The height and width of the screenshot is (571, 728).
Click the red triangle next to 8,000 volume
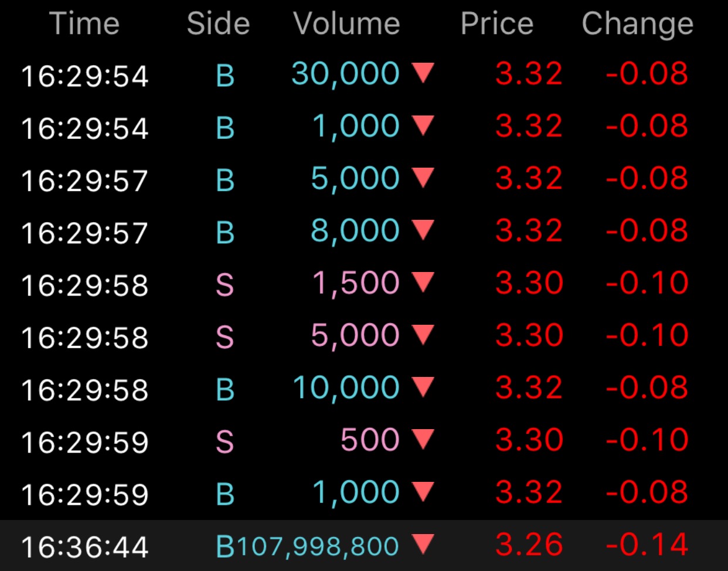click(423, 230)
